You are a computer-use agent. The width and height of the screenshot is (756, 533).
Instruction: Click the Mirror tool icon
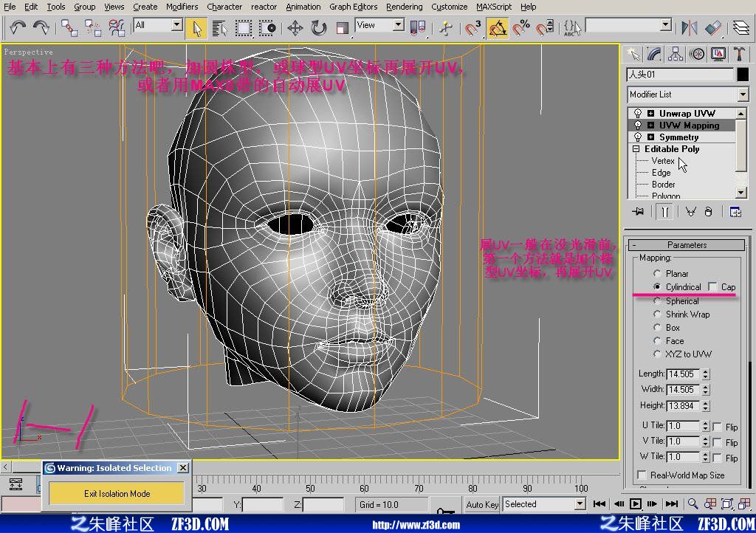click(x=690, y=28)
